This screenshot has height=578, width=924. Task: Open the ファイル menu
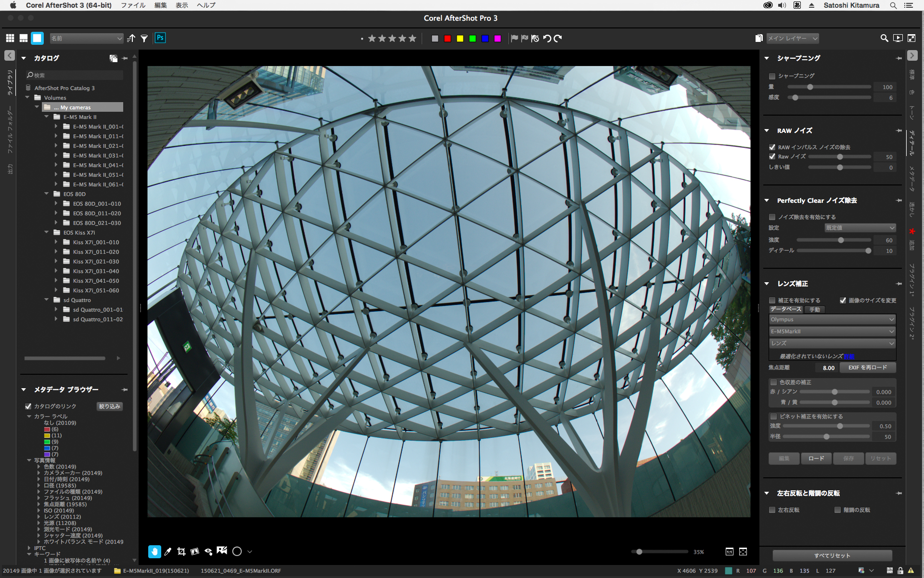[133, 5]
